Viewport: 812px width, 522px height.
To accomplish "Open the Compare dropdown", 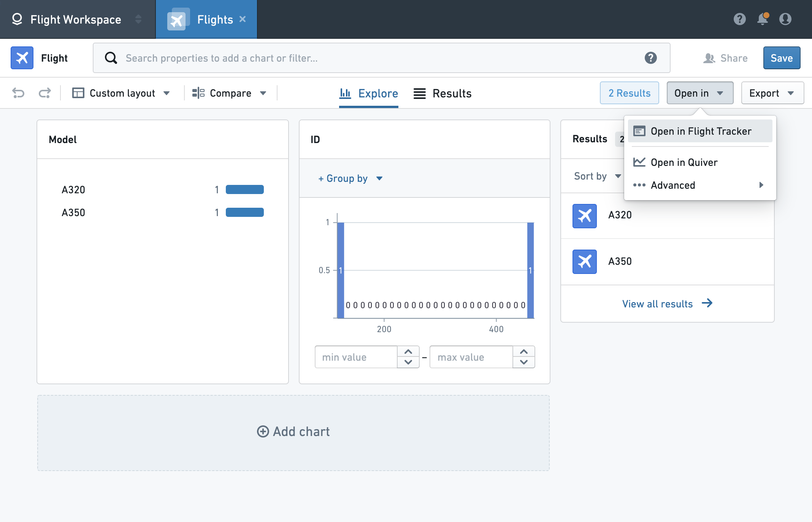I will coord(229,93).
